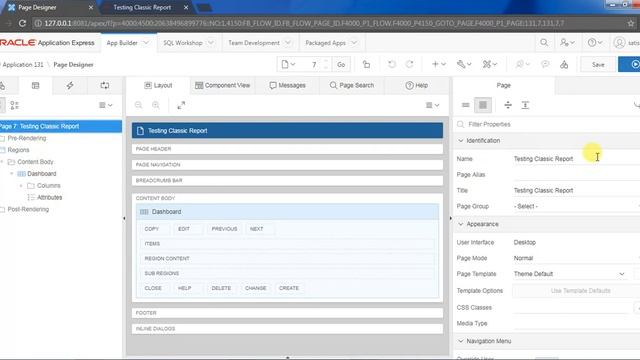The width and height of the screenshot is (640, 360).
Task: Click the Go button
Action: (x=341, y=64)
